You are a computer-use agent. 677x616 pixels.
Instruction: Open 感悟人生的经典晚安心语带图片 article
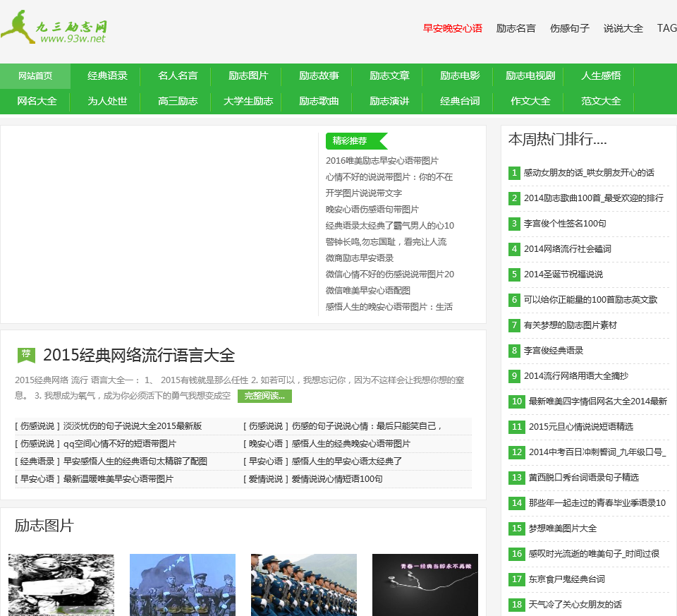pos(350,444)
